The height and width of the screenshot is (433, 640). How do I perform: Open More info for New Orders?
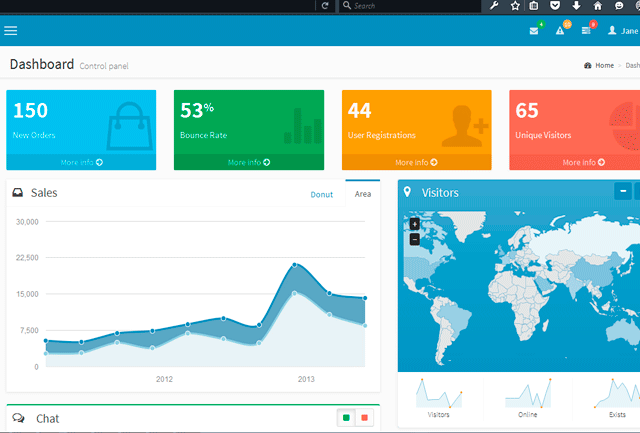click(x=81, y=162)
